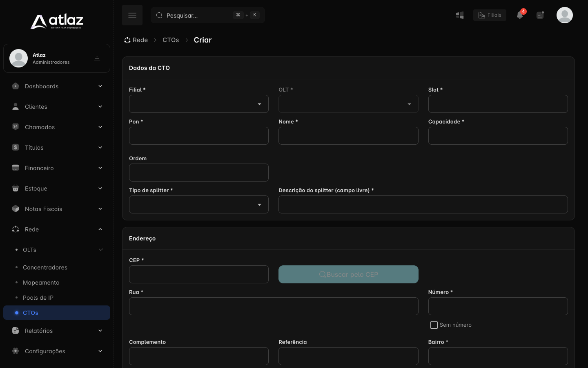
Task: Click the Filiais button
Action: coord(490,15)
